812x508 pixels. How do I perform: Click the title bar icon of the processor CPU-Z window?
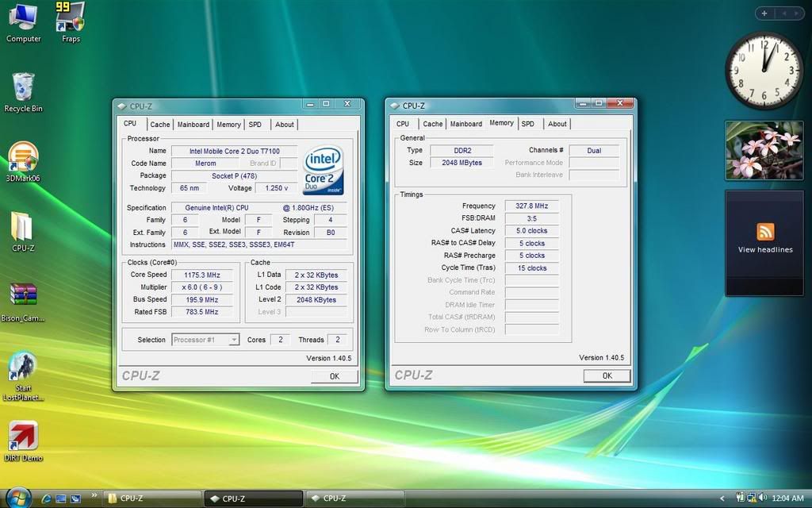click(x=121, y=106)
